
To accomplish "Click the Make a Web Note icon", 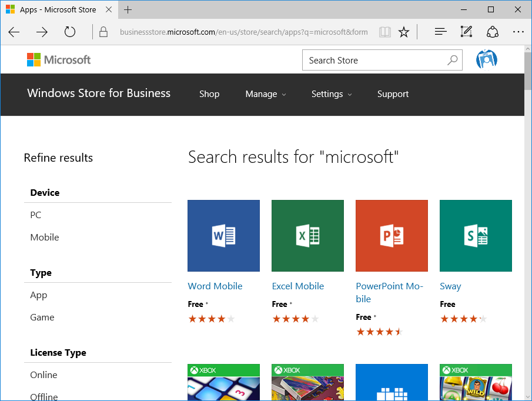I will click(466, 32).
